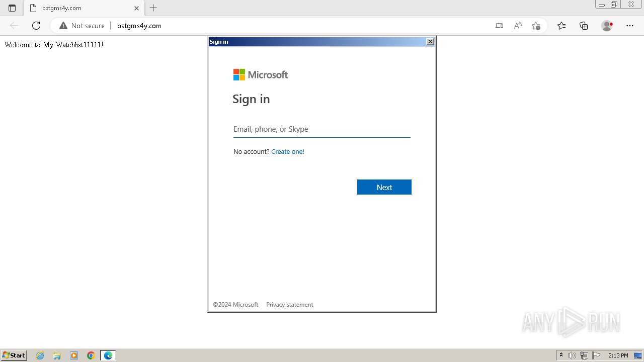Open Windows Media Player taskbar icon
This screenshot has width=644, height=362.
(x=74, y=355)
